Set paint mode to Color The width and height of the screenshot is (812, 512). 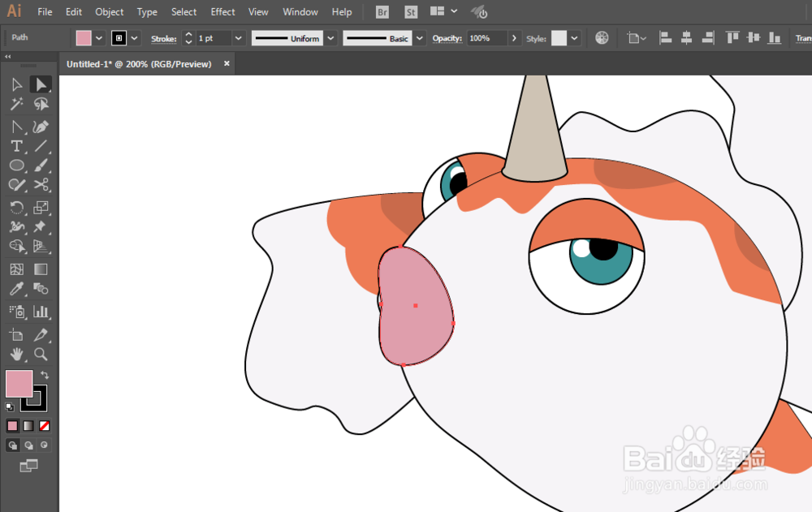point(12,425)
